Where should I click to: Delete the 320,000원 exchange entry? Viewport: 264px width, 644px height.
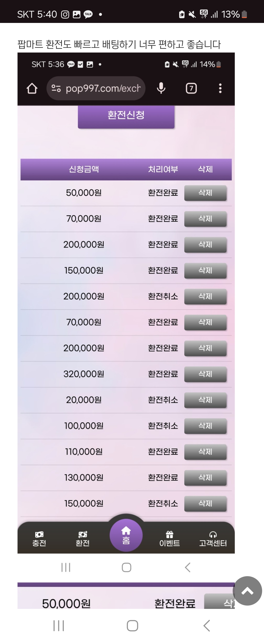pos(205,374)
